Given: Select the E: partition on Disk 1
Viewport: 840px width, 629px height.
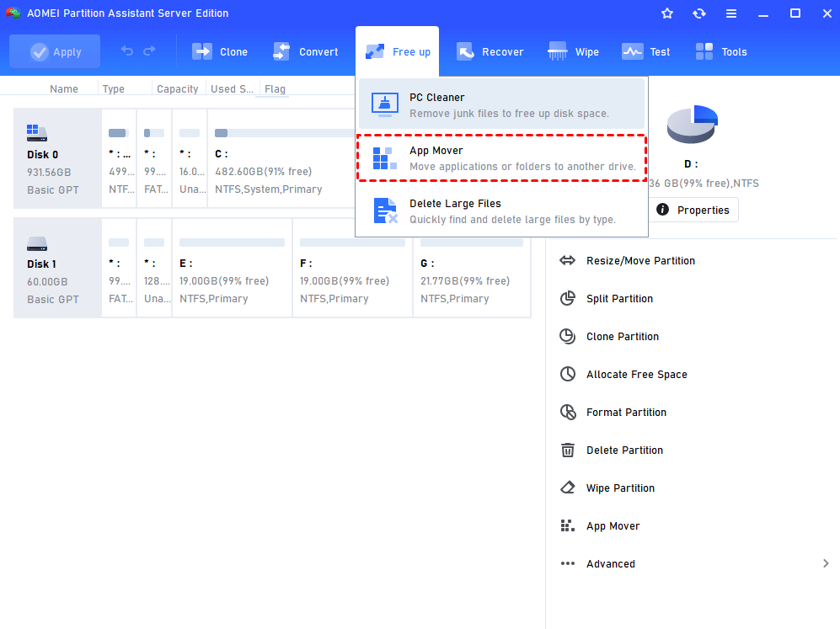Looking at the screenshot, I should (x=232, y=268).
